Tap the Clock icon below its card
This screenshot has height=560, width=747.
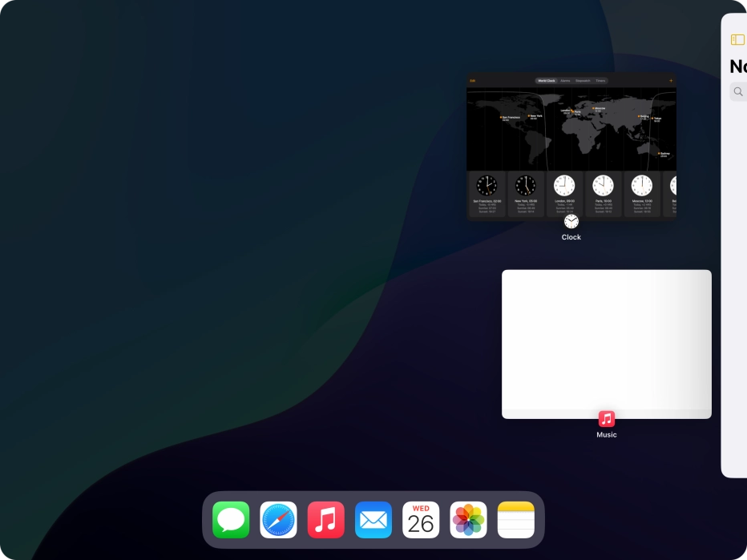(571, 222)
